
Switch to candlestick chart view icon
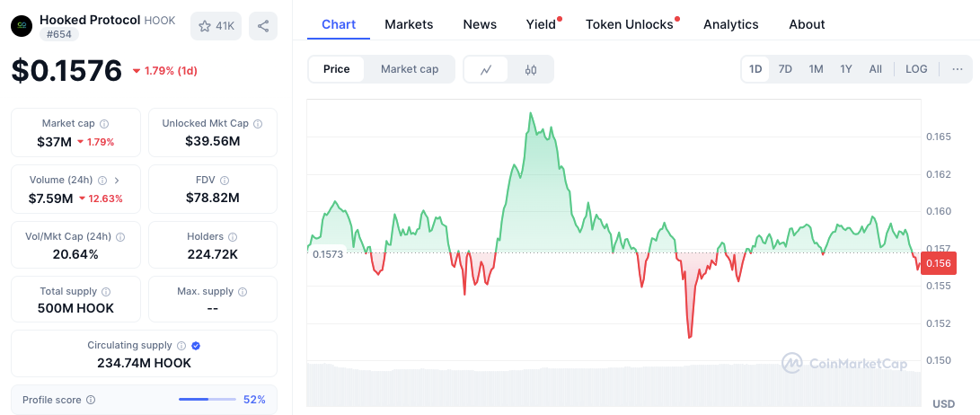(531, 69)
